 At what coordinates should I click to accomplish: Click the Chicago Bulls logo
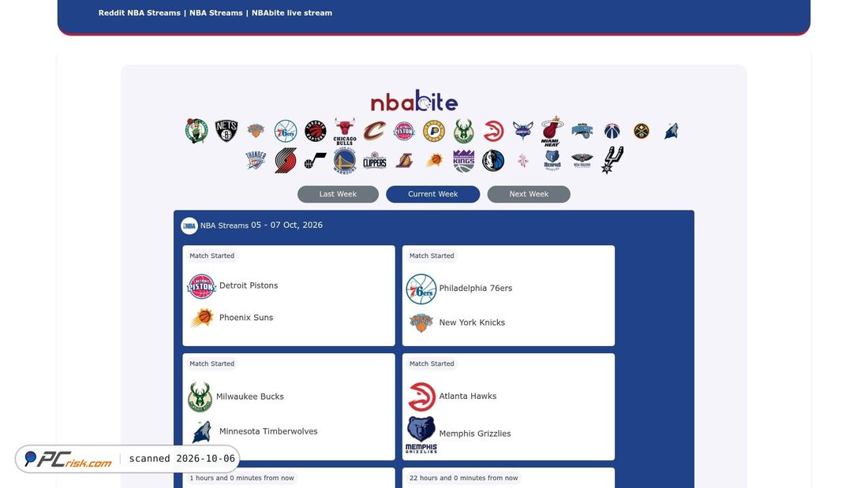coord(344,131)
